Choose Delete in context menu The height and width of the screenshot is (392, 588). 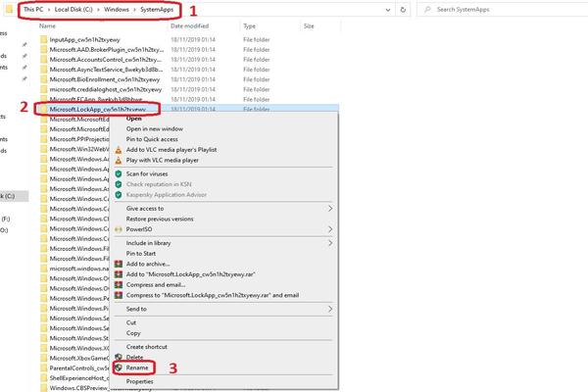(134, 357)
